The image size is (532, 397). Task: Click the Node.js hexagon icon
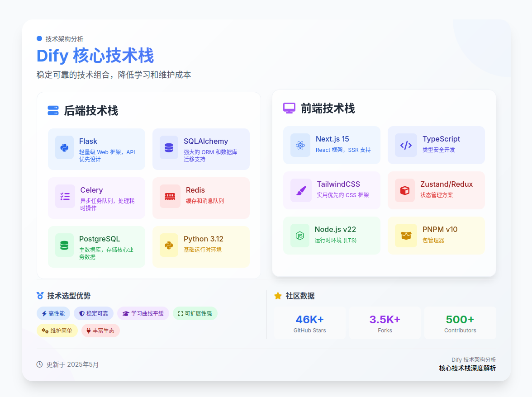(x=300, y=236)
